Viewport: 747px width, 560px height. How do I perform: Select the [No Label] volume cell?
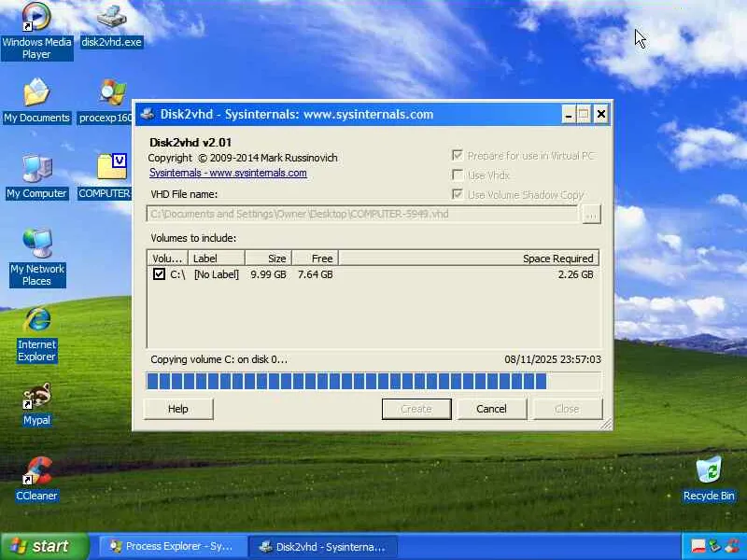pyautogui.click(x=217, y=274)
